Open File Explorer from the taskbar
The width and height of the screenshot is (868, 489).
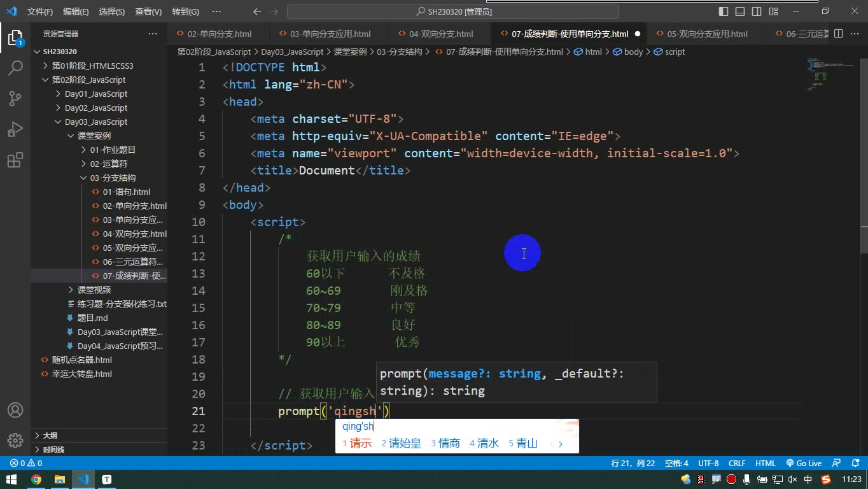60,479
